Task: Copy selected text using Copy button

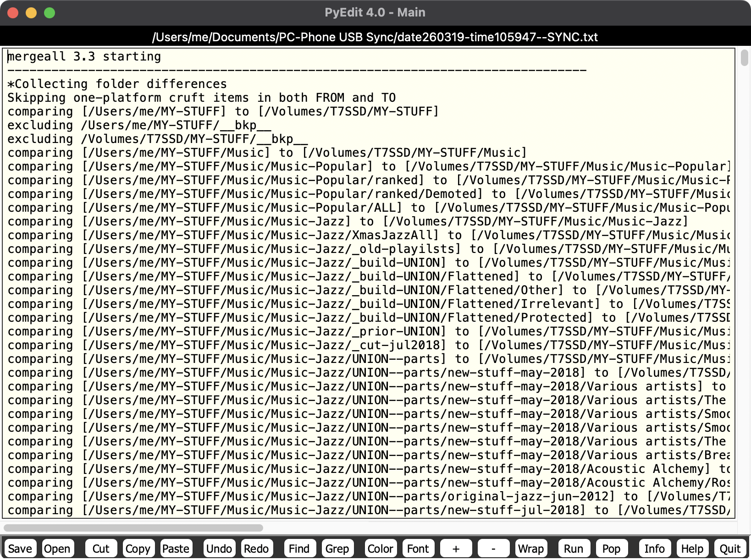Action: coord(138,549)
